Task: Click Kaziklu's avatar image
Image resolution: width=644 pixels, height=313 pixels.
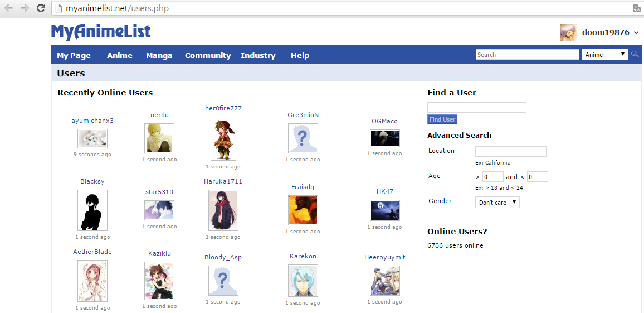Action: (x=159, y=281)
